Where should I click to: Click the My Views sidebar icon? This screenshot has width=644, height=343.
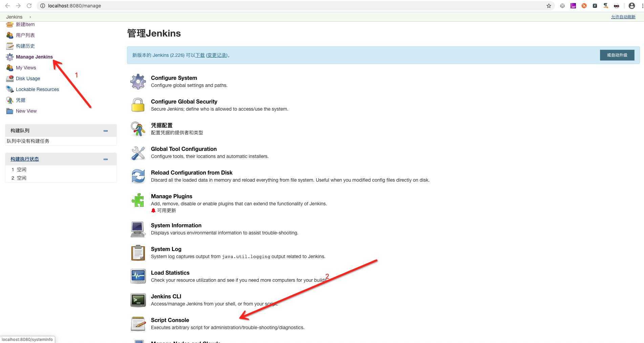(10, 68)
